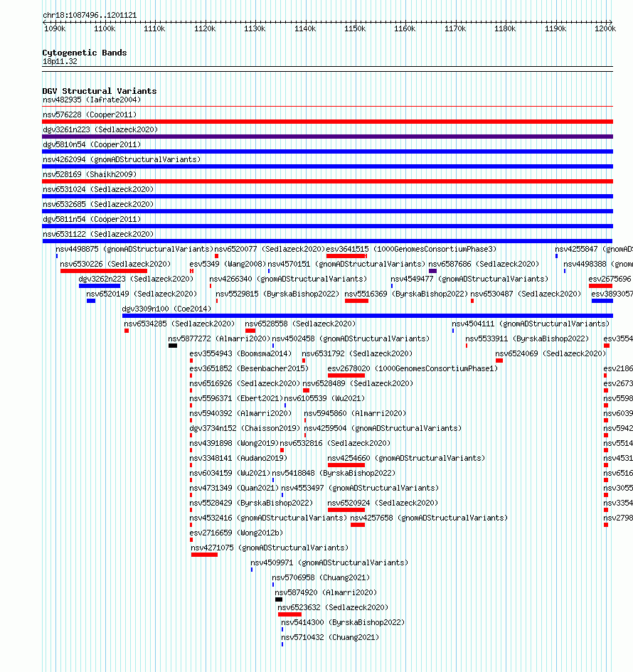Open dgv3262n223 (Sedlazeck2020) label
Image resolution: width=633 pixels, height=672 pixels.
(137, 279)
